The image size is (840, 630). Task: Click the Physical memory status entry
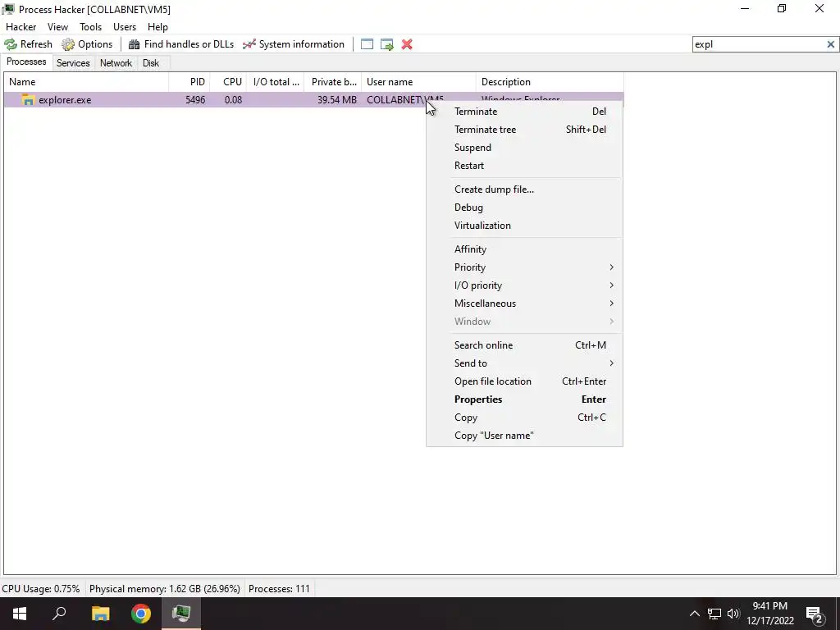(x=164, y=589)
